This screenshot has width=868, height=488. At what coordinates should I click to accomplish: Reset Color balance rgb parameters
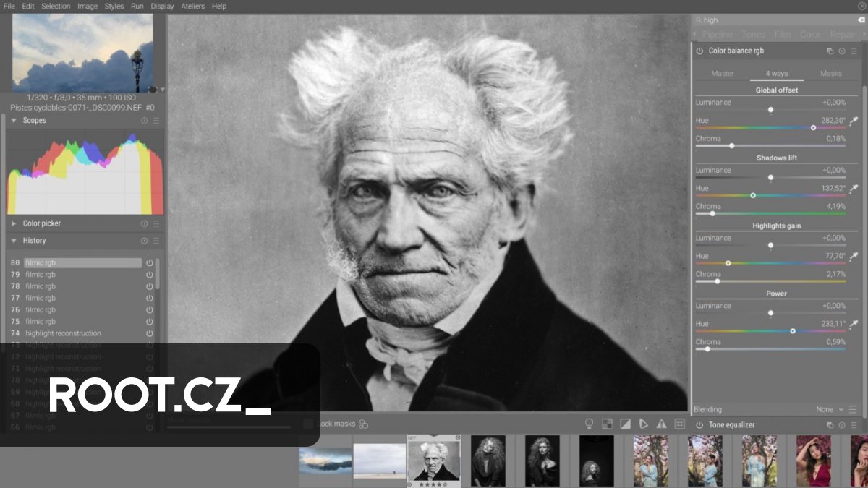[842, 51]
